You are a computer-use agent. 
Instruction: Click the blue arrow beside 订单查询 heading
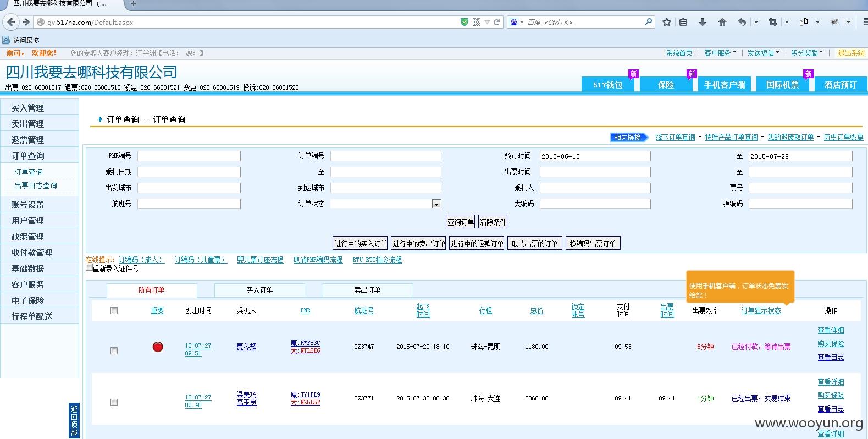[x=100, y=119]
